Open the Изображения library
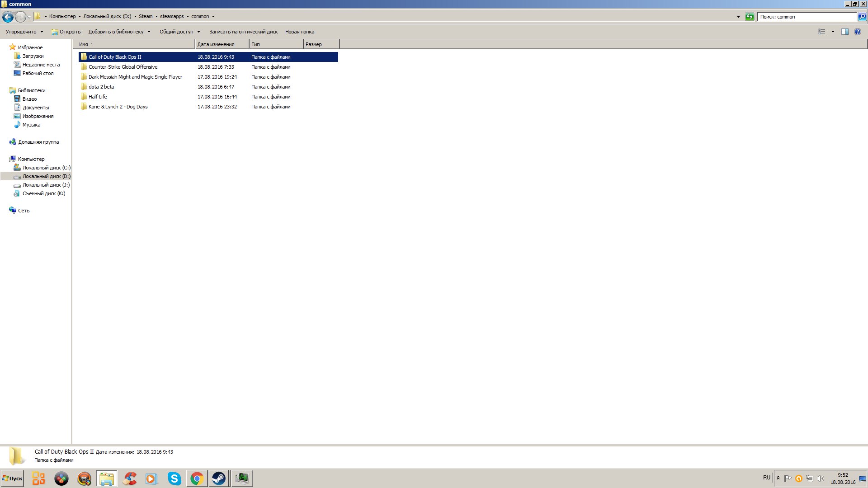 [38, 116]
